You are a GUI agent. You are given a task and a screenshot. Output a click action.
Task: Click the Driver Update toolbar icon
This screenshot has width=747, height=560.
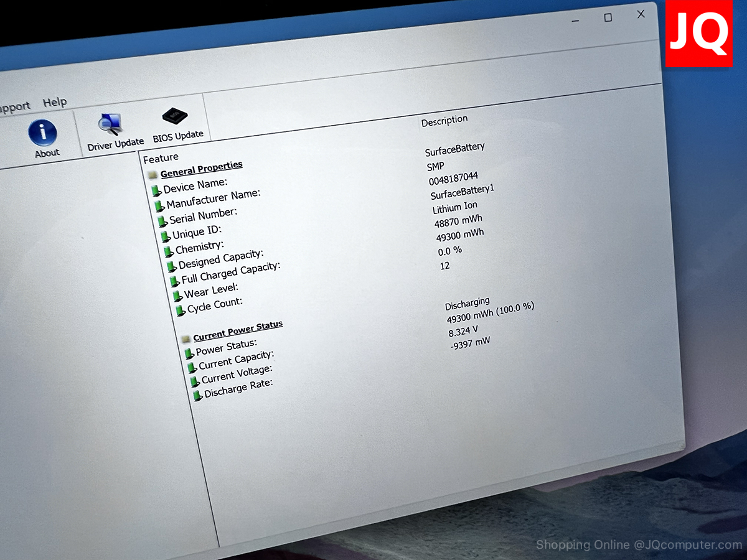click(110, 124)
